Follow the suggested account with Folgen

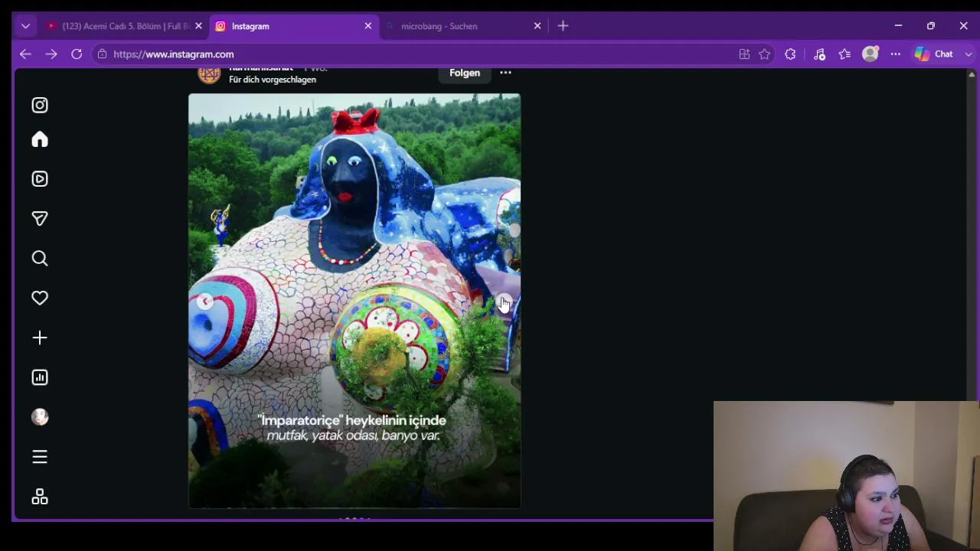pyautogui.click(x=465, y=73)
